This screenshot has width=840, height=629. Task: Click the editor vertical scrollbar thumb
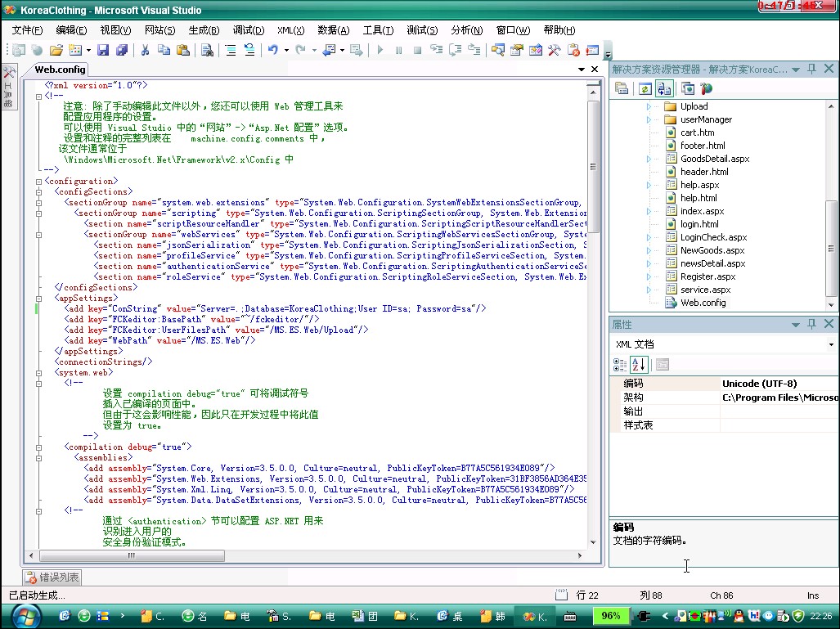tap(593, 166)
